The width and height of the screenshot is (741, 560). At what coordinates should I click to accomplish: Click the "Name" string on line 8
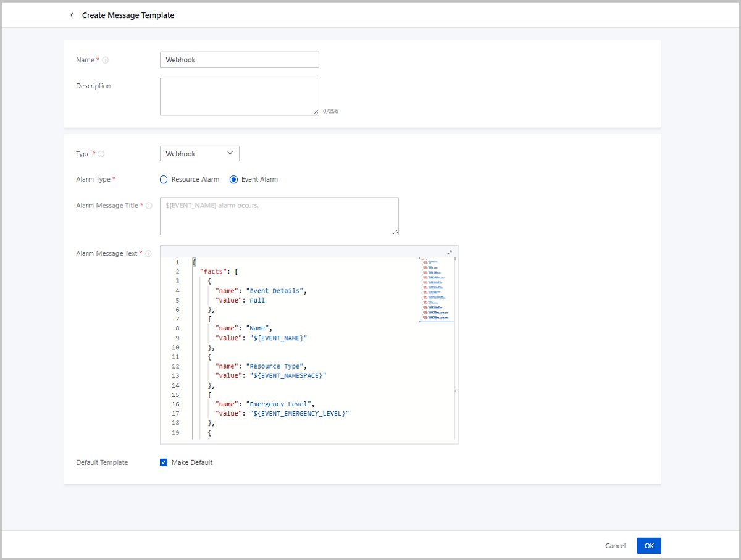pyautogui.click(x=259, y=328)
